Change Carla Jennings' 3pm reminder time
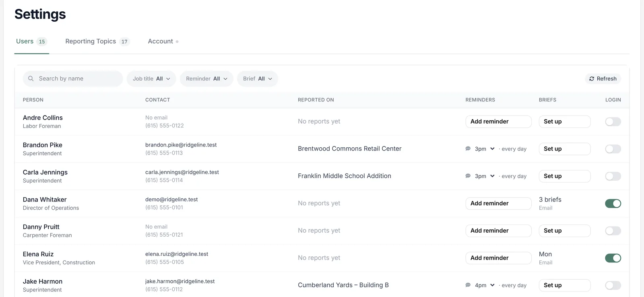Viewport: 644px width, 297px height. pos(485,176)
